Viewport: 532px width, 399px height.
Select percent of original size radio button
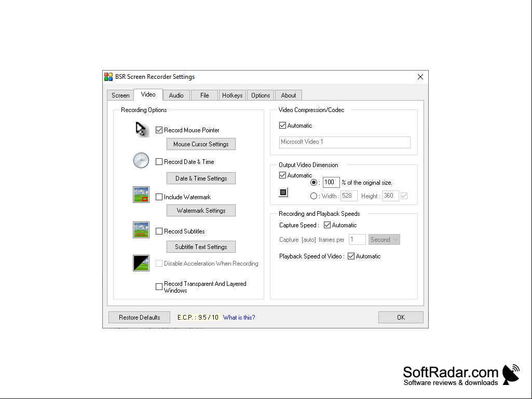tap(314, 183)
